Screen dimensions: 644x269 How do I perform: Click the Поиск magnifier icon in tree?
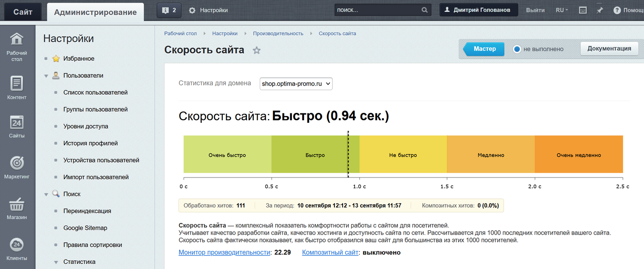click(x=56, y=194)
